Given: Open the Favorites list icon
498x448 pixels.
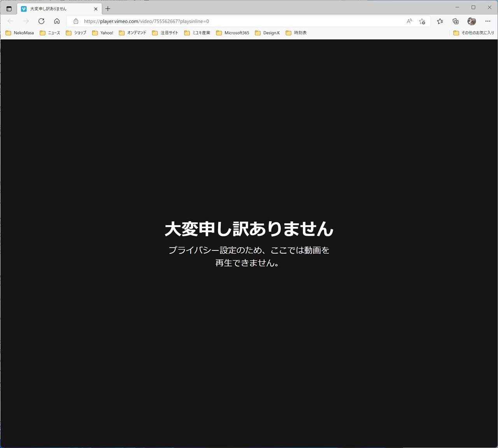Looking at the screenshot, I should coord(440,21).
